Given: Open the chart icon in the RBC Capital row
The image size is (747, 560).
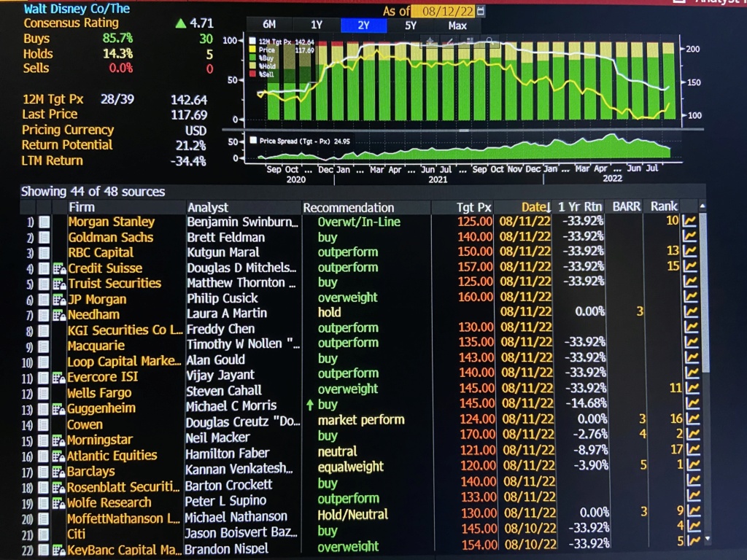Looking at the screenshot, I should (x=689, y=252).
